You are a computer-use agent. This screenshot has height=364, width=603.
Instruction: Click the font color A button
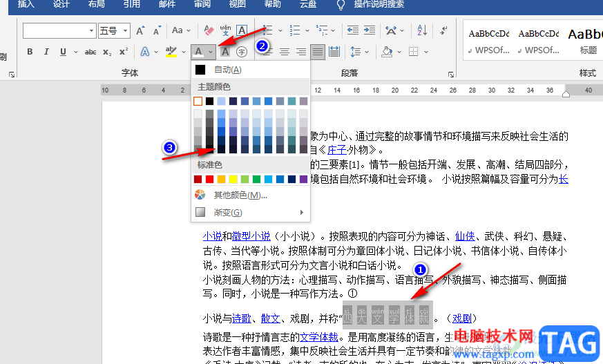click(x=198, y=52)
